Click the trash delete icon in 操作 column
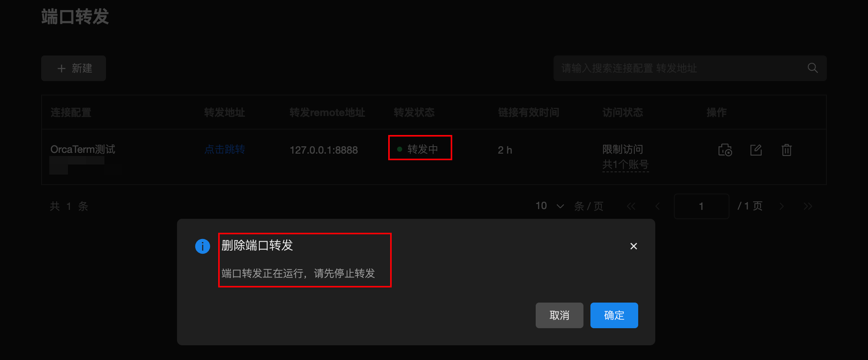Viewport: 868px width, 360px height. point(786,150)
